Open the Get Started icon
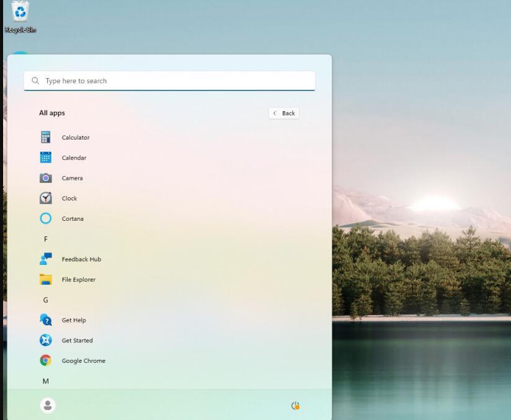 click(46, 340)
